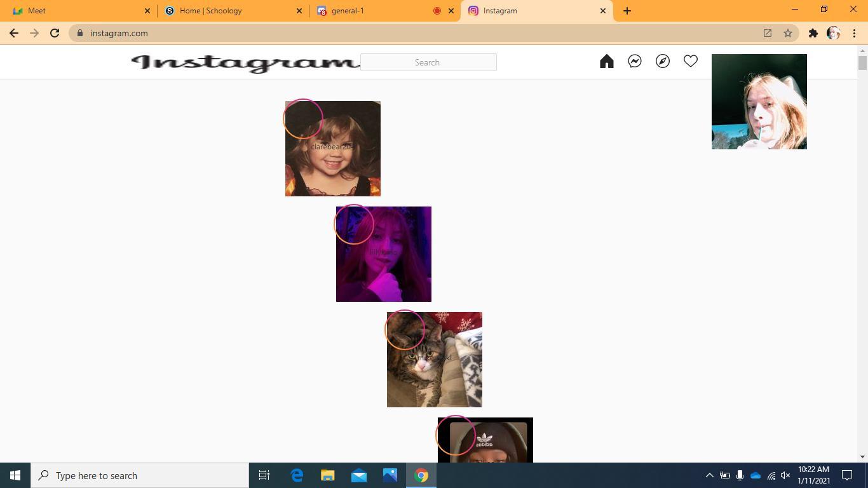868x488 pixels.
Task: Close the Meet tab
Action: pyautogui.click(x=147, y=11)
